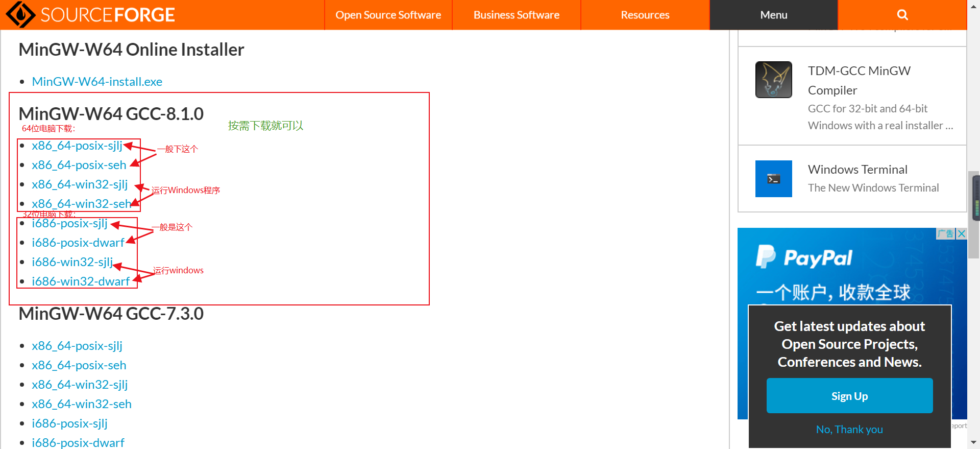
Task: Open GCC-8.1.0 x86_64-win32-sjlj link
Action: [x=80, y=184]
